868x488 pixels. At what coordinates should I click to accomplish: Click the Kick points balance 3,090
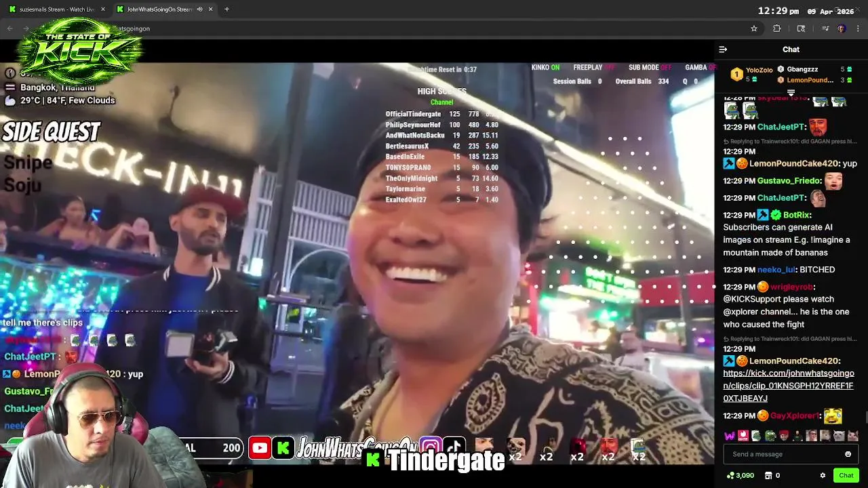point(740,476)
